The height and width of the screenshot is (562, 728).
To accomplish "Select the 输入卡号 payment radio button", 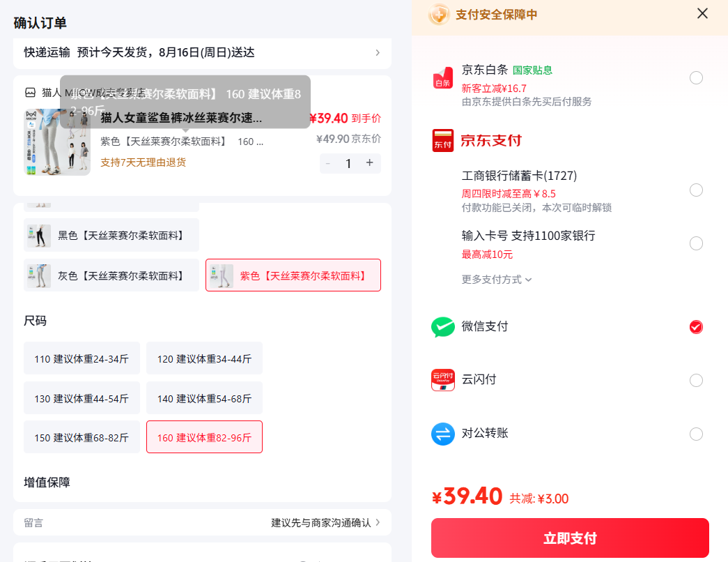I will click(x=696, y=243).
